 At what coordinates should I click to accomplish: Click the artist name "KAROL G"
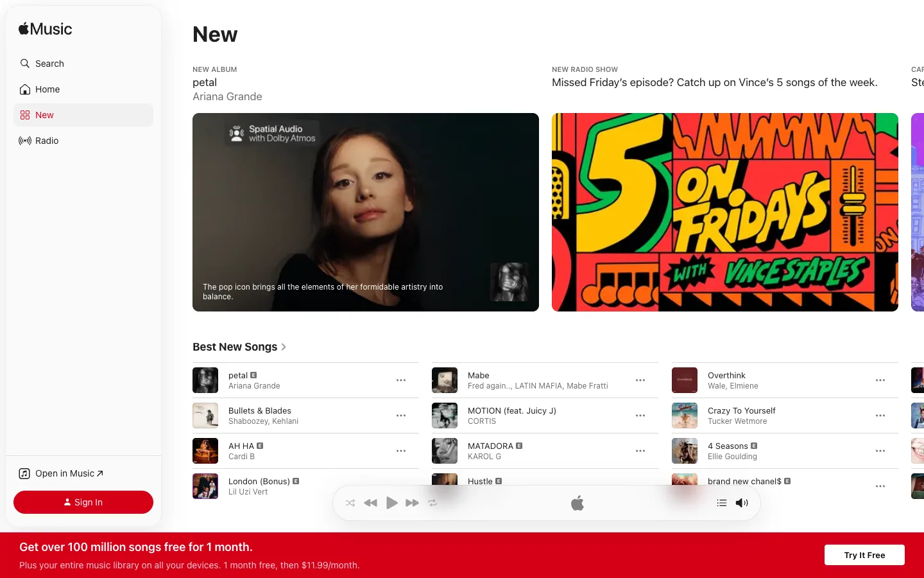(x=484, y=457)
